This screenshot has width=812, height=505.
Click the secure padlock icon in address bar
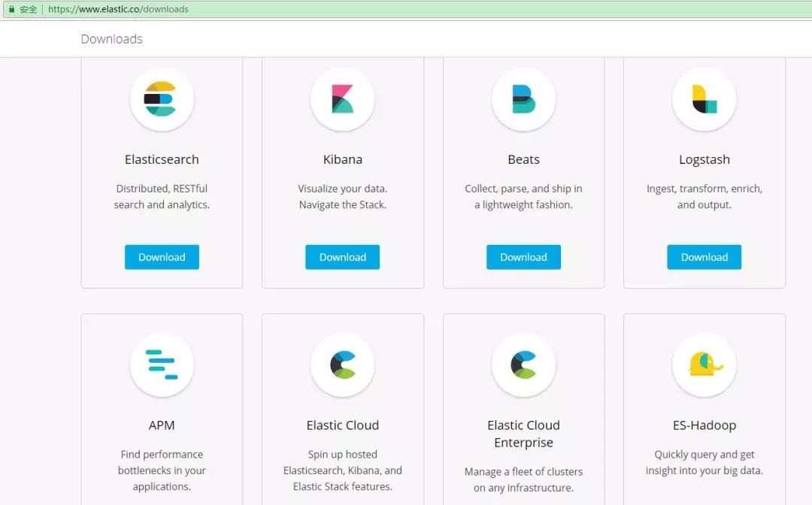point(11,9)
